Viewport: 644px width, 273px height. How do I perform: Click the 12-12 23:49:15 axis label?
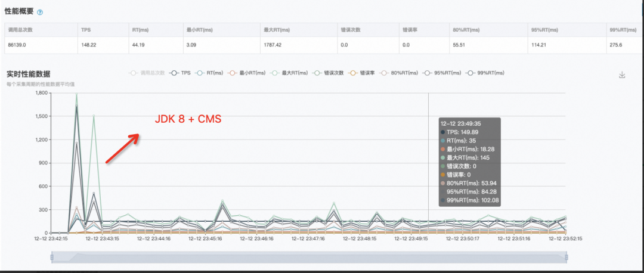coord(411,238)
